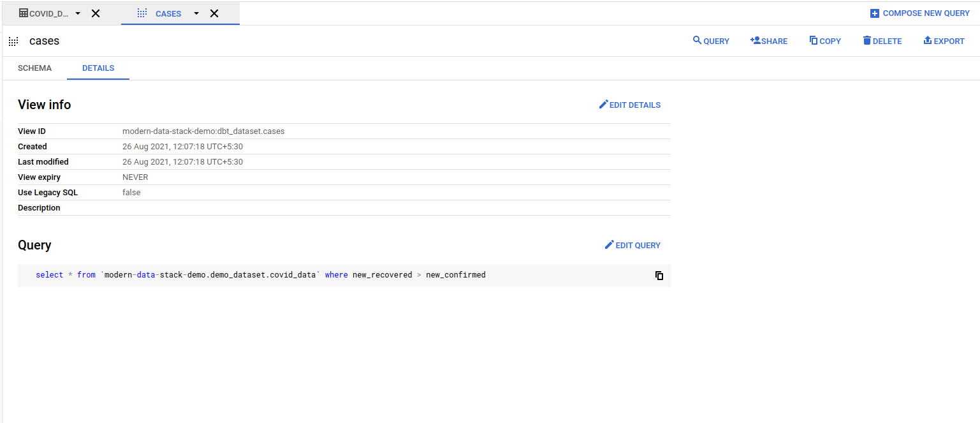Viewport: 980px width, 423px height.
Task: Click the plus icon for Compose New Query
Action: [875, 13]
